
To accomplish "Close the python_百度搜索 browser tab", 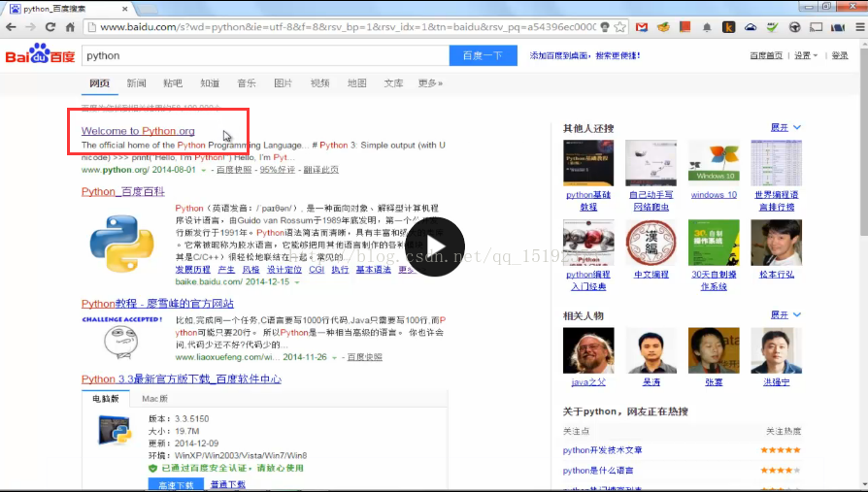I will (x=124, y=9).
